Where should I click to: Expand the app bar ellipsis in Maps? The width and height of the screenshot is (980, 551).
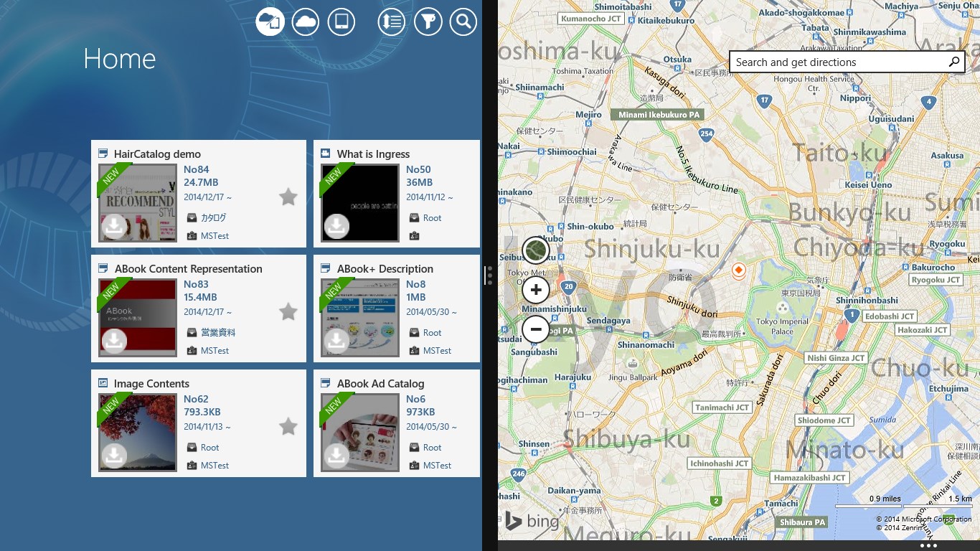coord(928,545)
